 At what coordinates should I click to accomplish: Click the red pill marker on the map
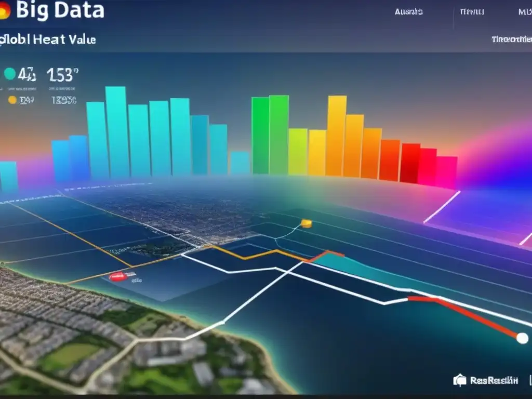click(x=118, y=277)
